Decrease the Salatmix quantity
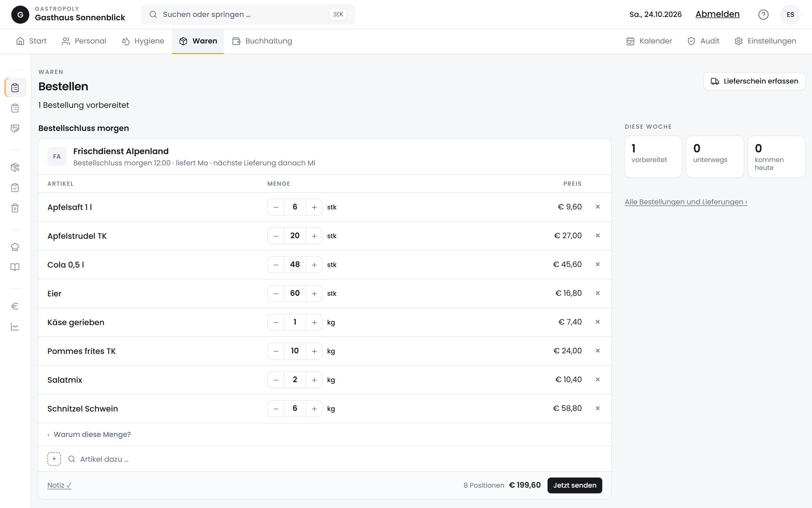 (x=276, y=380)
